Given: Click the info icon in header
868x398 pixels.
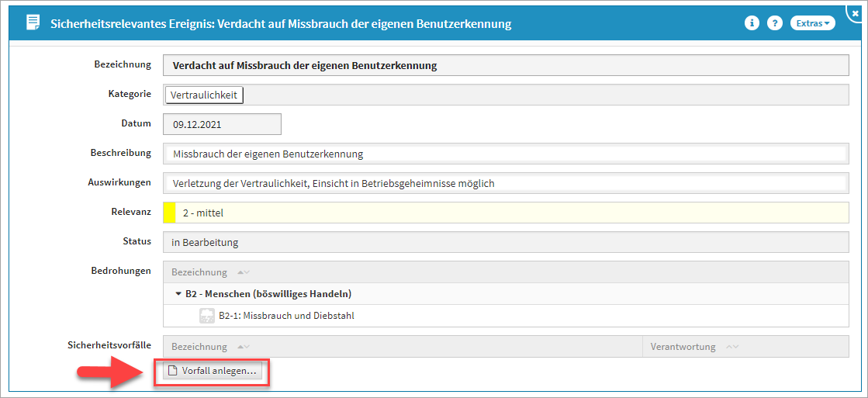Looking at the screenshot, I should coord(751,23).
